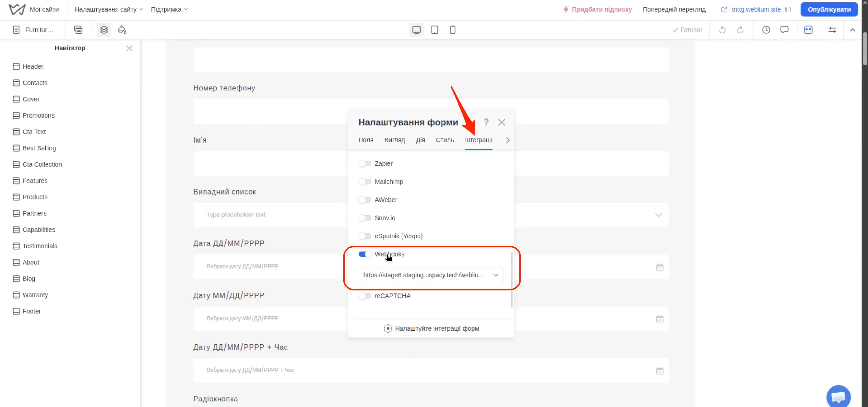Undo the last action
868x407 pixels.
(x=722, y=30)
